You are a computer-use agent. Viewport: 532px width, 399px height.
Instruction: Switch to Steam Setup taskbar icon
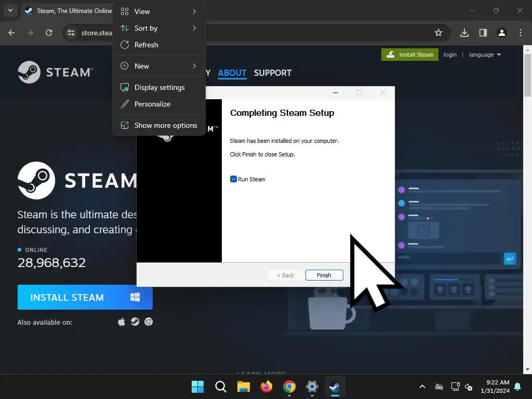coord(335,387)
